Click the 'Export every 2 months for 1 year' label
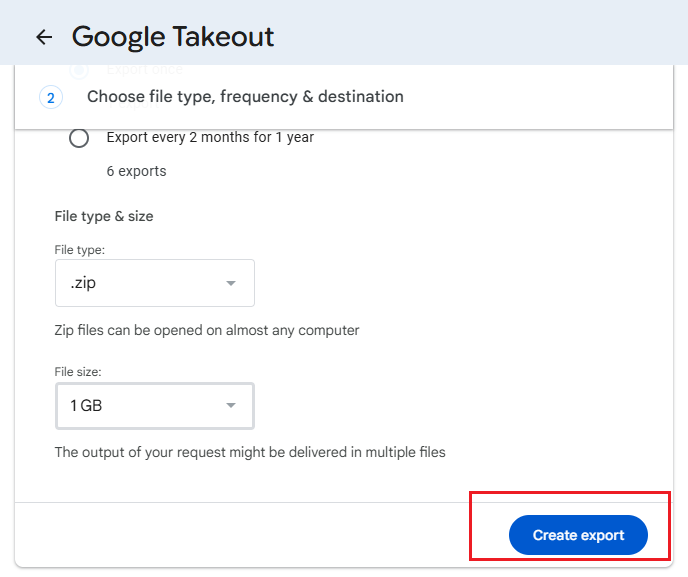Viewport: 688px width, 577px height. pos(210,137)
